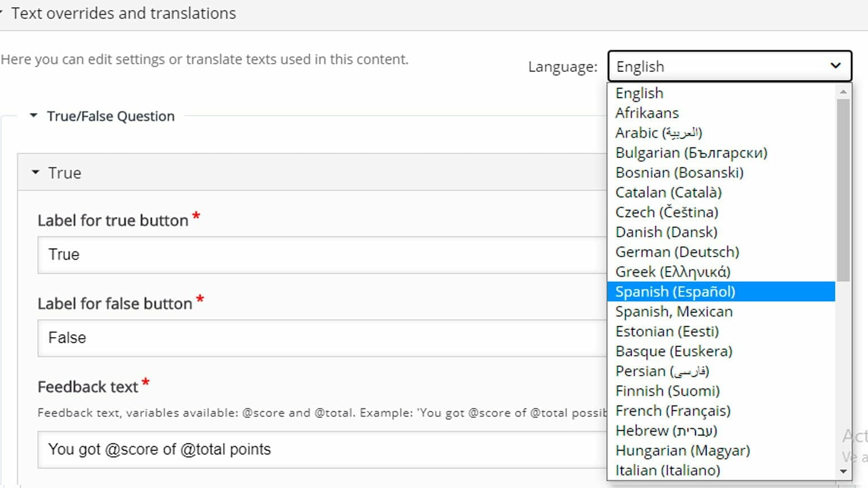
Task: Pick Hebrew (עברית) language option
Action: tap(721, 430)
